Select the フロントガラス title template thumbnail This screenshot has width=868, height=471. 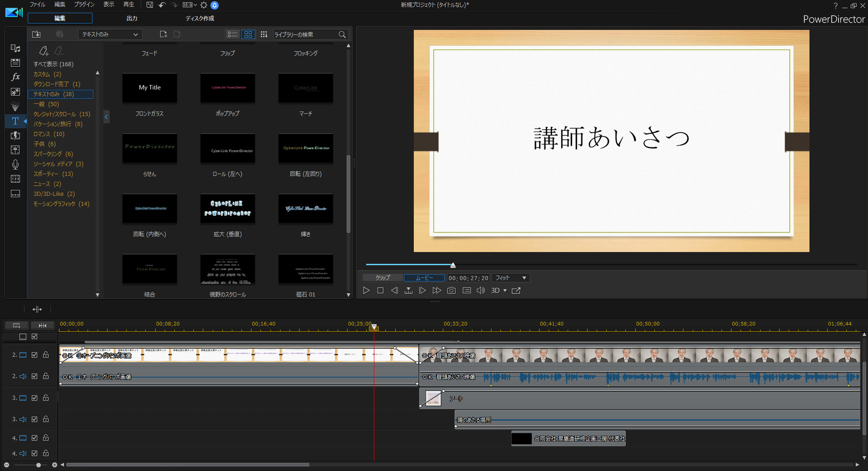[150, 88]
